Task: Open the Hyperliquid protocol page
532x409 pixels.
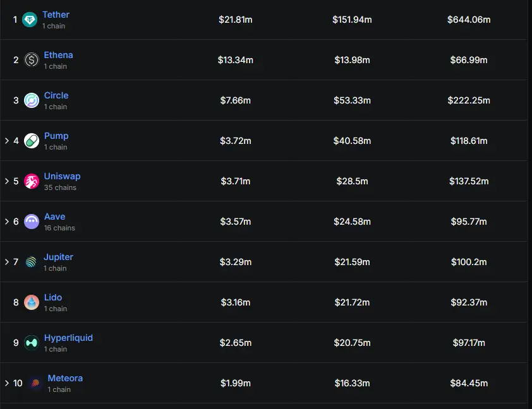Action: pyautogui.click(x=68, y=338)
